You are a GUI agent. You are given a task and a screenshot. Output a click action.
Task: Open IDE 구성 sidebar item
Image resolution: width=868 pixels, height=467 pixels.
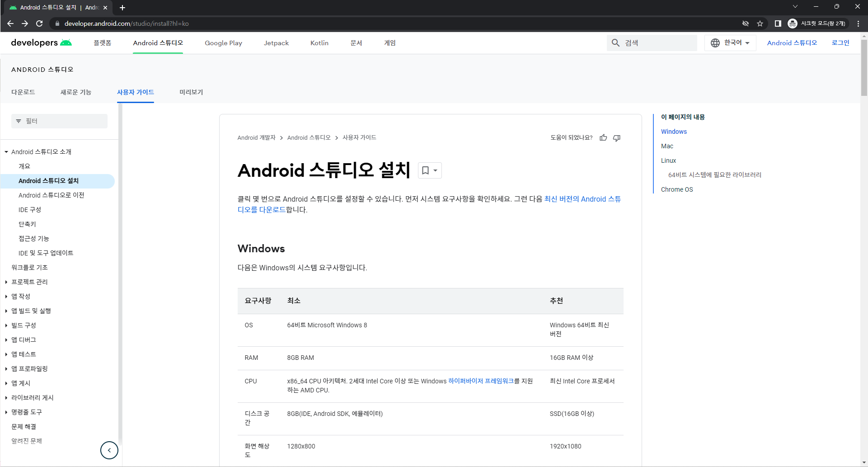(30, 210)
